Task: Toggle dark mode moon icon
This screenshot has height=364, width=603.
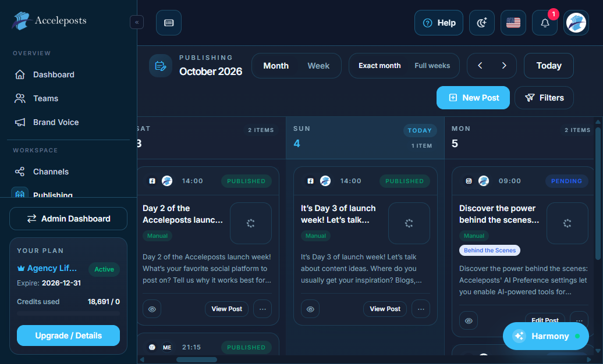Action: tap(482, 23)
